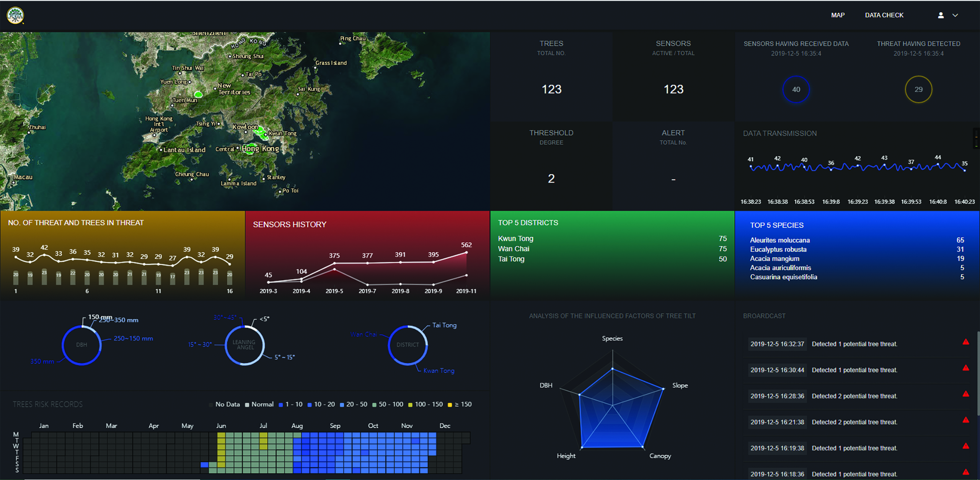The image size is (980, 480).
Task: Click the DBH donut chart
Action: point(82,345)
